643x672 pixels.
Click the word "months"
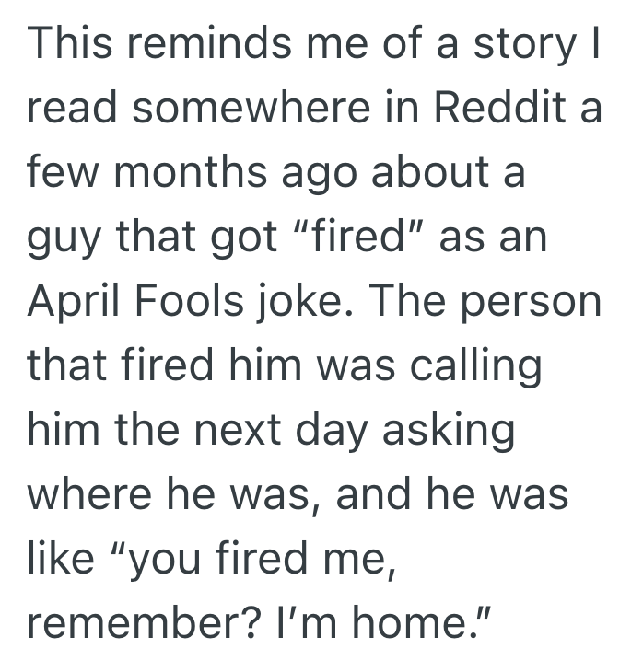click(193, 174)
